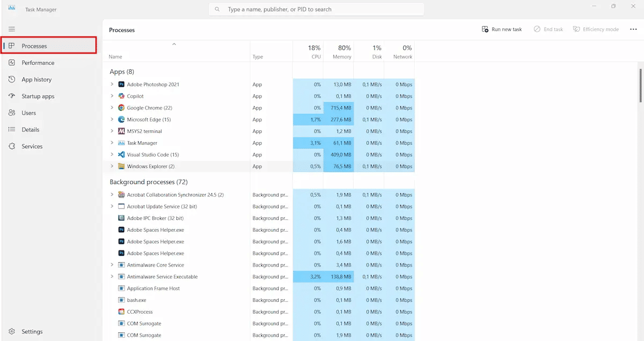
Task: Click the Acrobat Update Service icon
Action: 121,206
